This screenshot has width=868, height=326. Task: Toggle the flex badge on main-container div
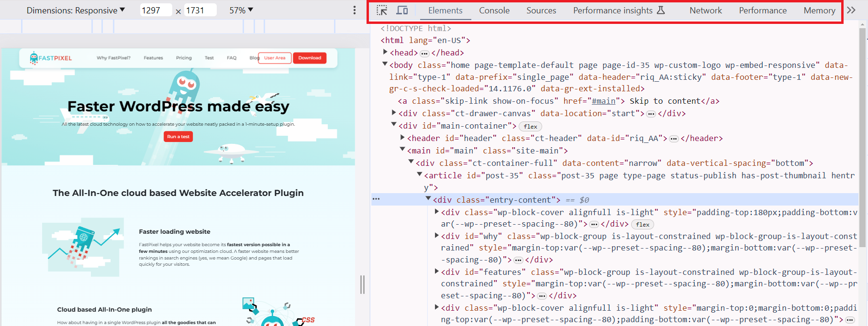(530, 127)
